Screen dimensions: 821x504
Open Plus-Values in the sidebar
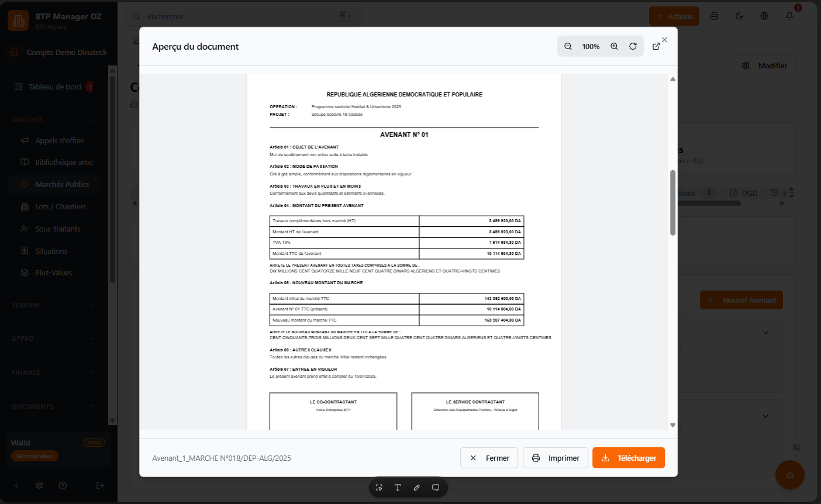coord(54,272)
